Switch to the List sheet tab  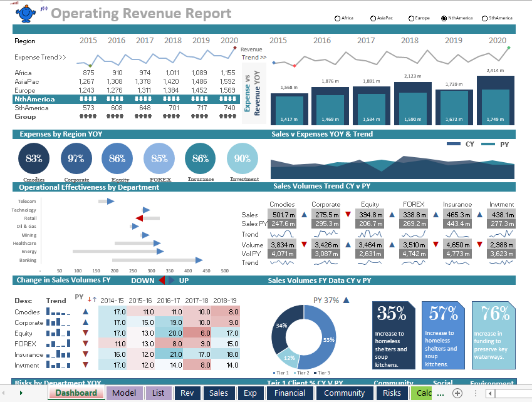pos(158,393)
